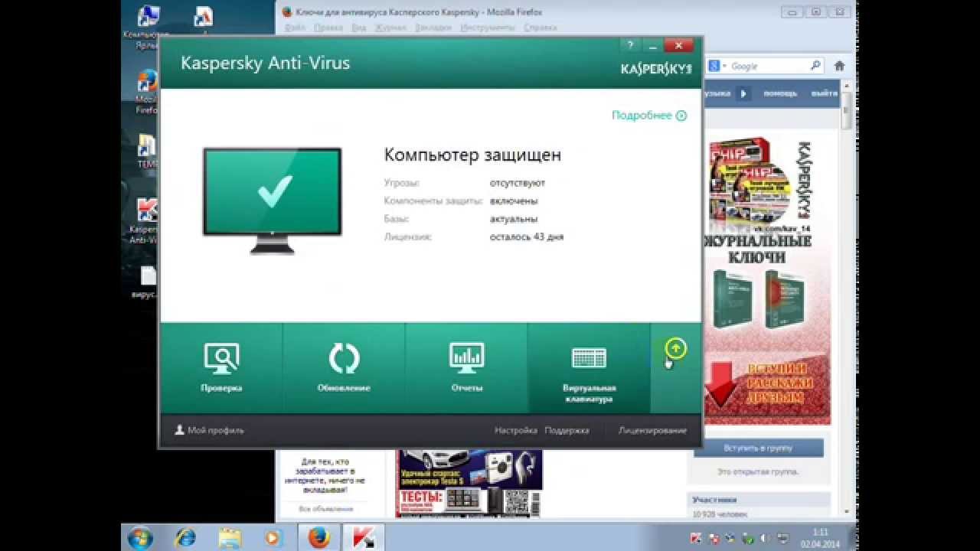Select the Компьютер desktop icon
Screen dimensions: 980x551
(x=146, y=27)
